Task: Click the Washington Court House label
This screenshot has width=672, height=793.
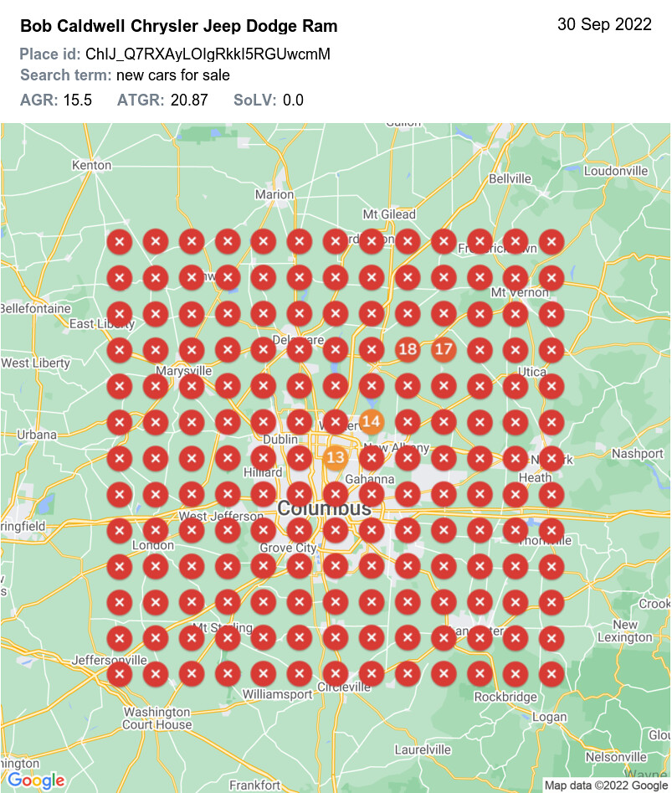Action: click(157, 718)
